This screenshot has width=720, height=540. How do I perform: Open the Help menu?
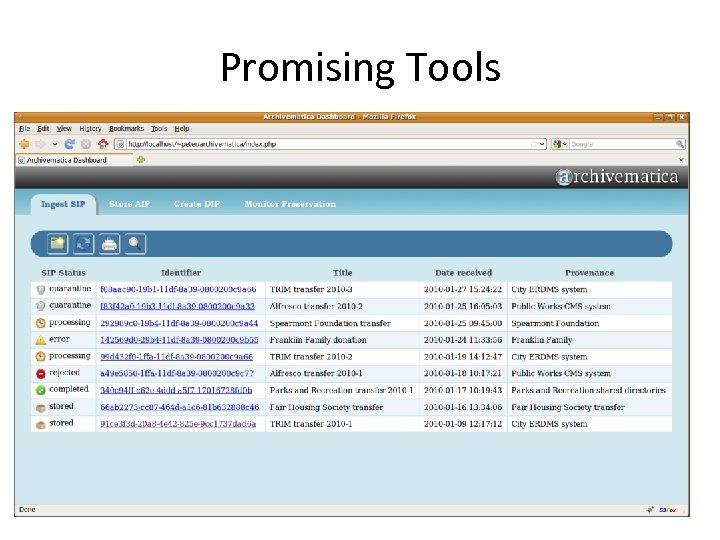tap(182, 129)
